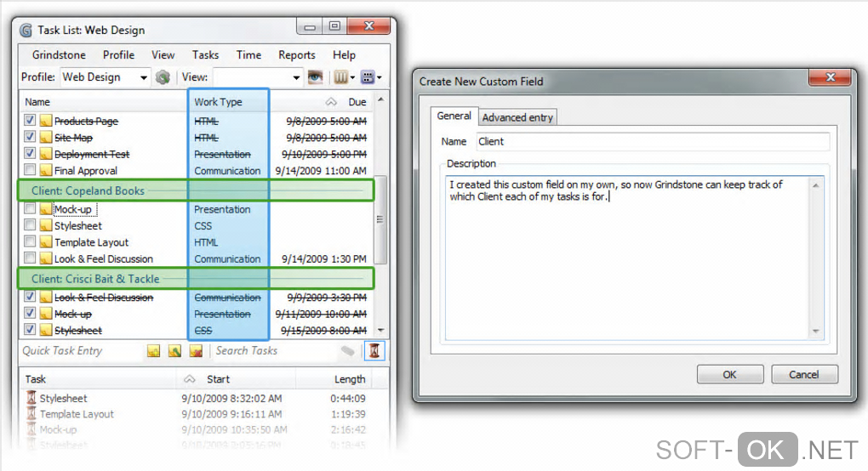The height and width of the screenshot is (471, 868).
Task: Click the Name input field containing Client
Action: coord(654,141)
